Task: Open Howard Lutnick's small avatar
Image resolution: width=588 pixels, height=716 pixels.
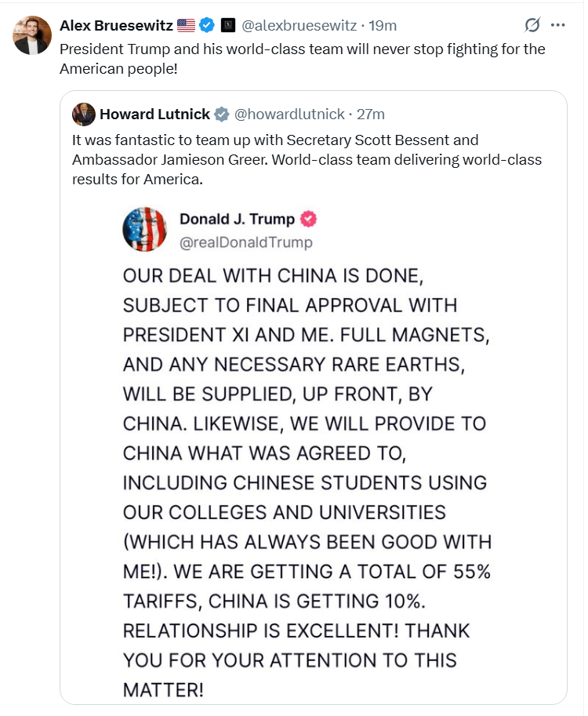Action: [x=84, y=114]
